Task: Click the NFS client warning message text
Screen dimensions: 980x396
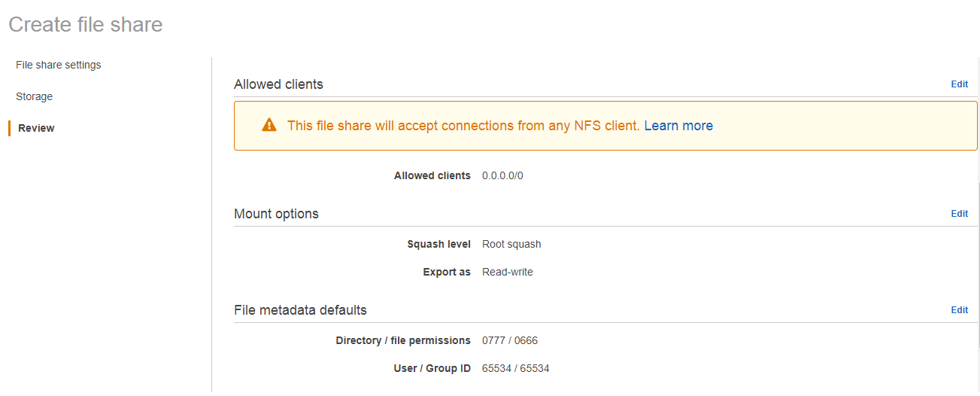Action: coord(463,126)
